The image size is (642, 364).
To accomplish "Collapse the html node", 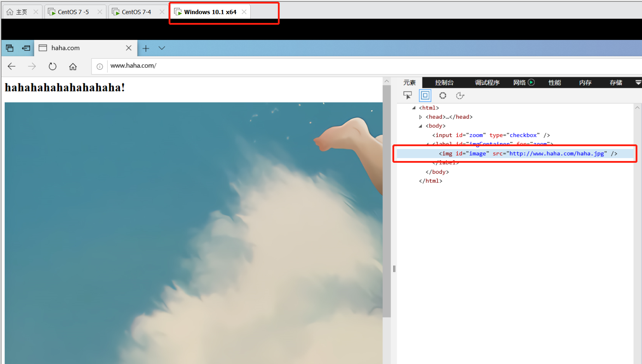I will tap(414, 108).
